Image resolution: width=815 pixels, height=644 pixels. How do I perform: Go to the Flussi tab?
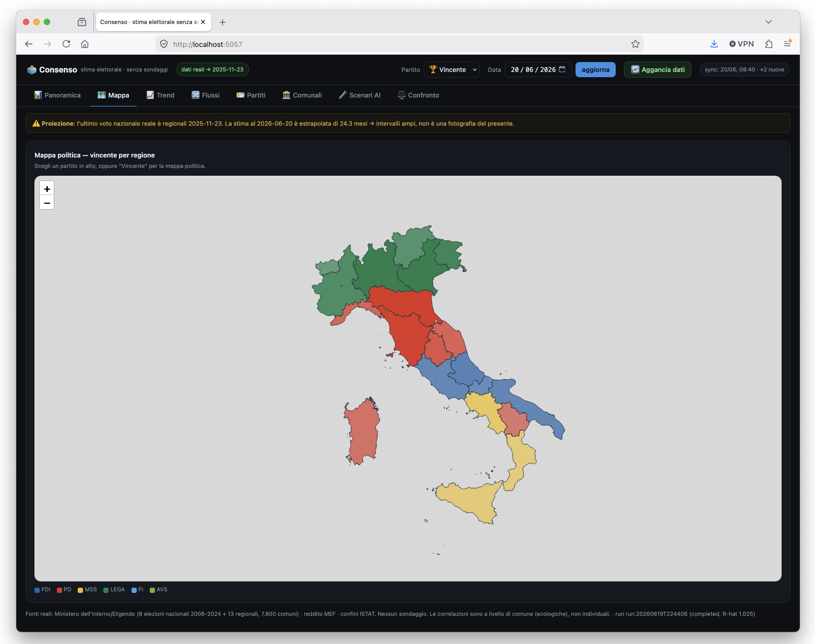click(206, 95)
